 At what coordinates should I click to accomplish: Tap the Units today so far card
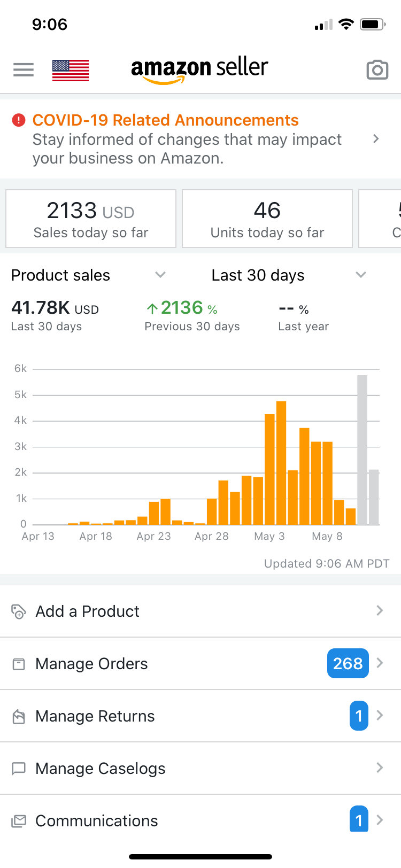(267, 219)
